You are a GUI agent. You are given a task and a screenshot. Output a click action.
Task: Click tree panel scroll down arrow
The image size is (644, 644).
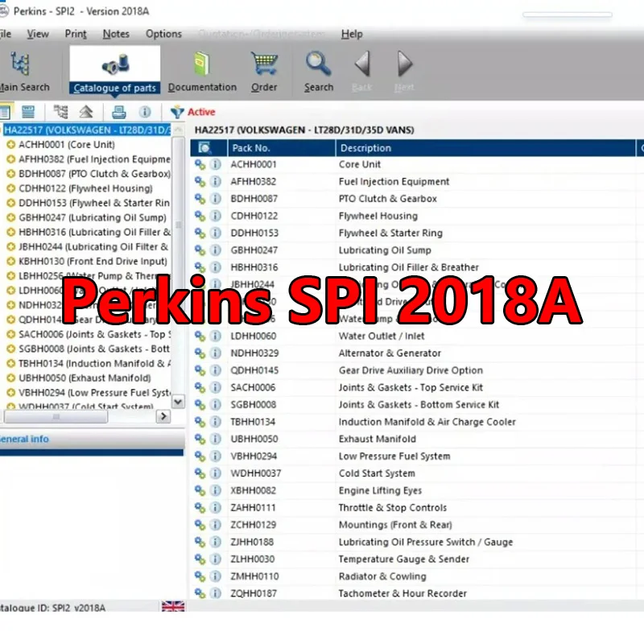pyautogui.click(x=178, y=401)
